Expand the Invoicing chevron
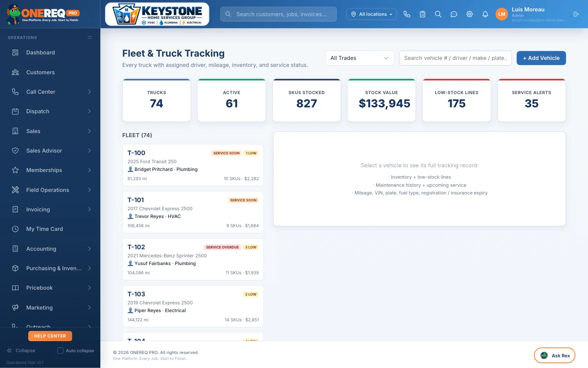 pos(89,210)
